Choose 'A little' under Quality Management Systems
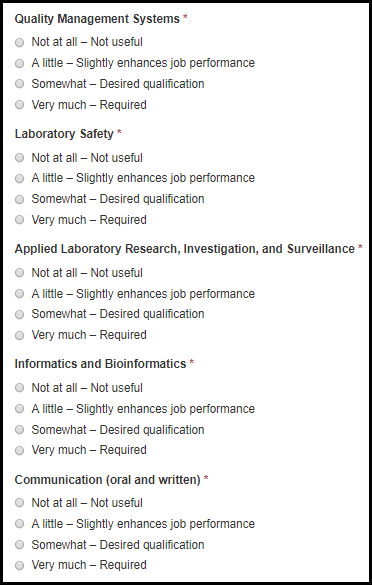The height and width of the screenshot is (585, 372). pos(19,63)
